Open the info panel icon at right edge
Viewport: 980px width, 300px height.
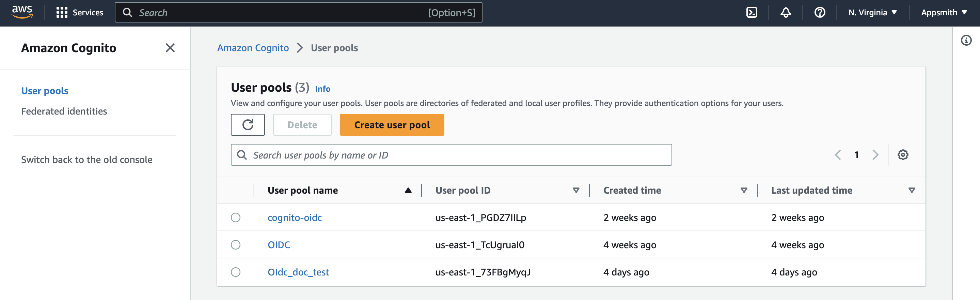[x=966, y=40]
